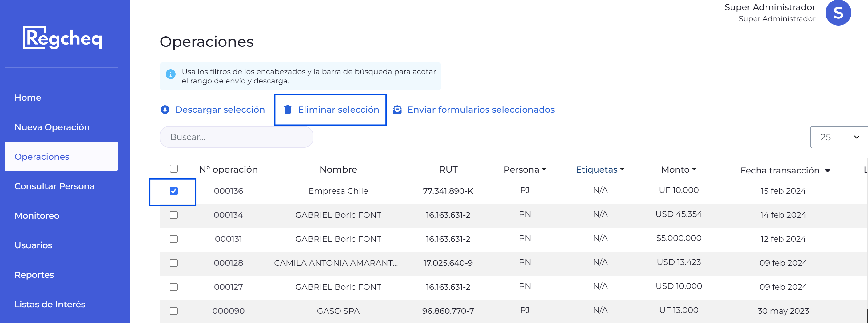Click the download arrow icon beside Descargar selección
Screen dimensions: 868x323
pos(165,110)
